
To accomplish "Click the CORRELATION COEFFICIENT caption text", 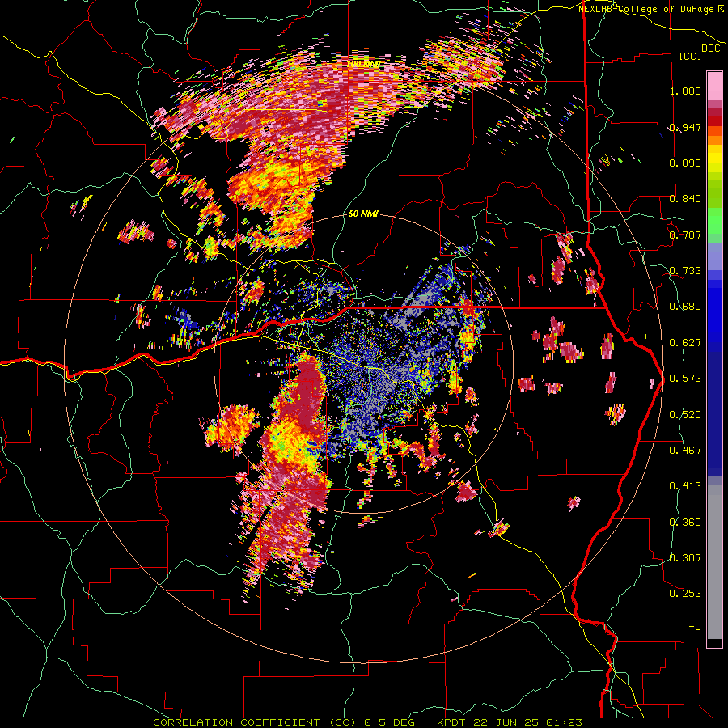I will click(236, 722).
